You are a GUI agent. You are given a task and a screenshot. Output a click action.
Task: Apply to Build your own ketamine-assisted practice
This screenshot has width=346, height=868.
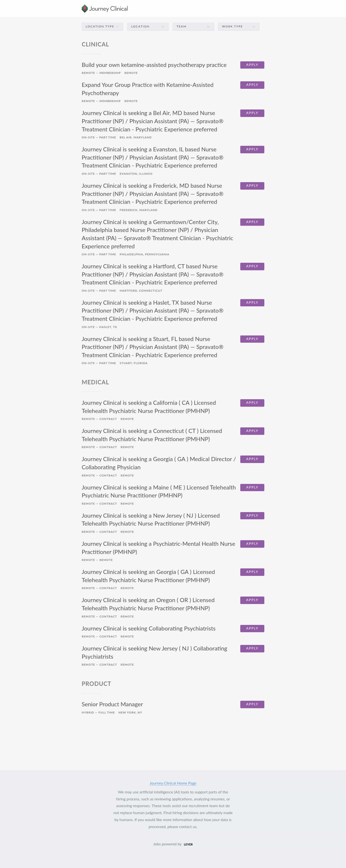252,65
